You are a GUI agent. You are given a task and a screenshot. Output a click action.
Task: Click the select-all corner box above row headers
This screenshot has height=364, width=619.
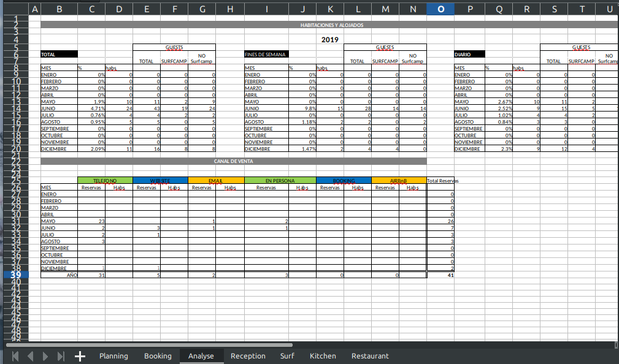click(14, 9)
